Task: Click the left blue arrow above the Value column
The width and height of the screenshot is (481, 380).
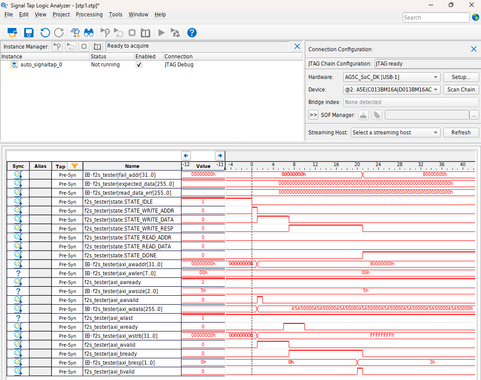Action: tap(186, 155)
